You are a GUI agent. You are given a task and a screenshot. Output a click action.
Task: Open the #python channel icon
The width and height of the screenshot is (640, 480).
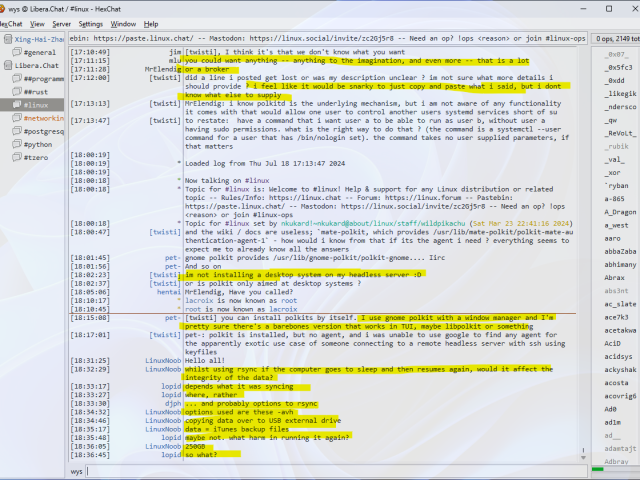17,144
